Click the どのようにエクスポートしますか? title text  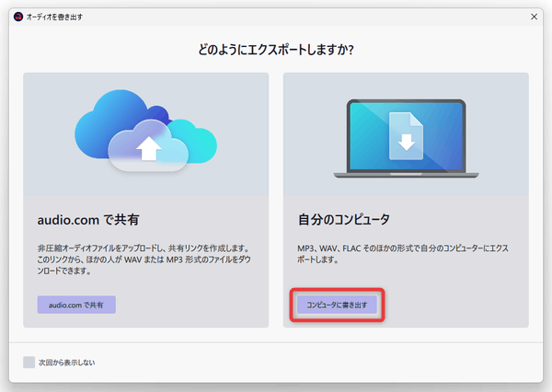[x=276, y=50]
